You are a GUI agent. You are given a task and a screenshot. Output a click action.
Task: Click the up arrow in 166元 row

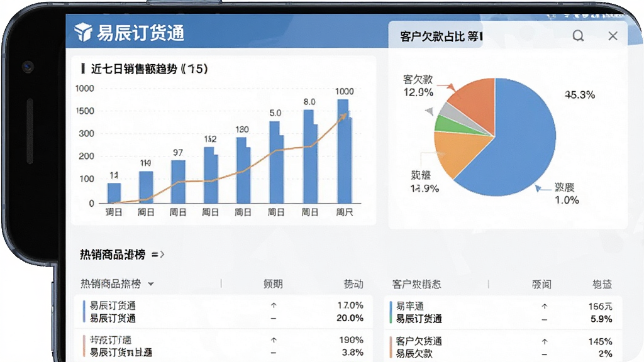(544, 306)
